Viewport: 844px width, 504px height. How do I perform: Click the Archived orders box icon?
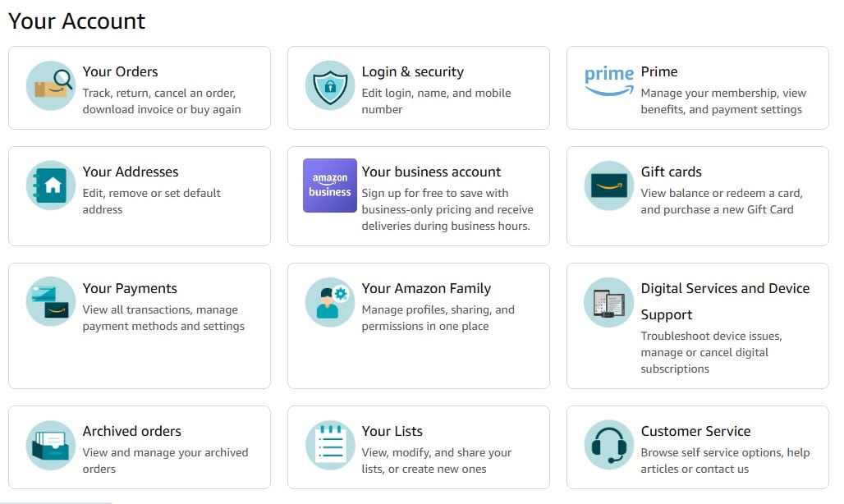tap(51, 445)
